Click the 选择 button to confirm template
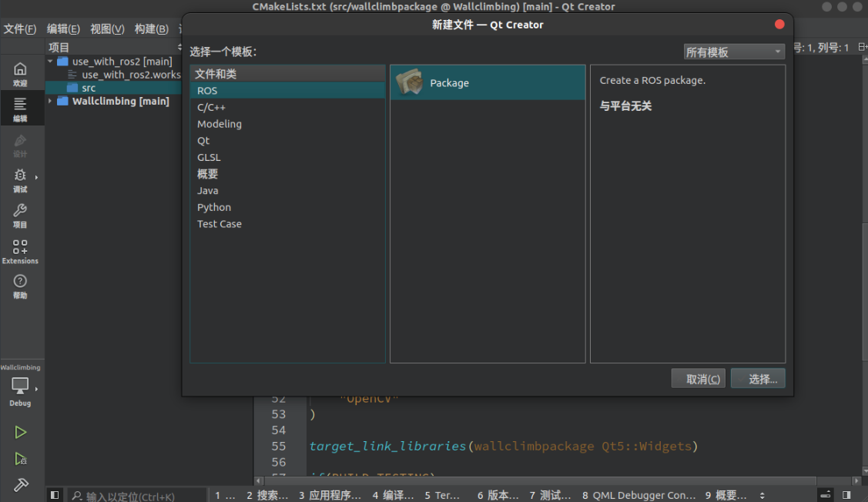868x502 pixels. [x=757, y=378]
